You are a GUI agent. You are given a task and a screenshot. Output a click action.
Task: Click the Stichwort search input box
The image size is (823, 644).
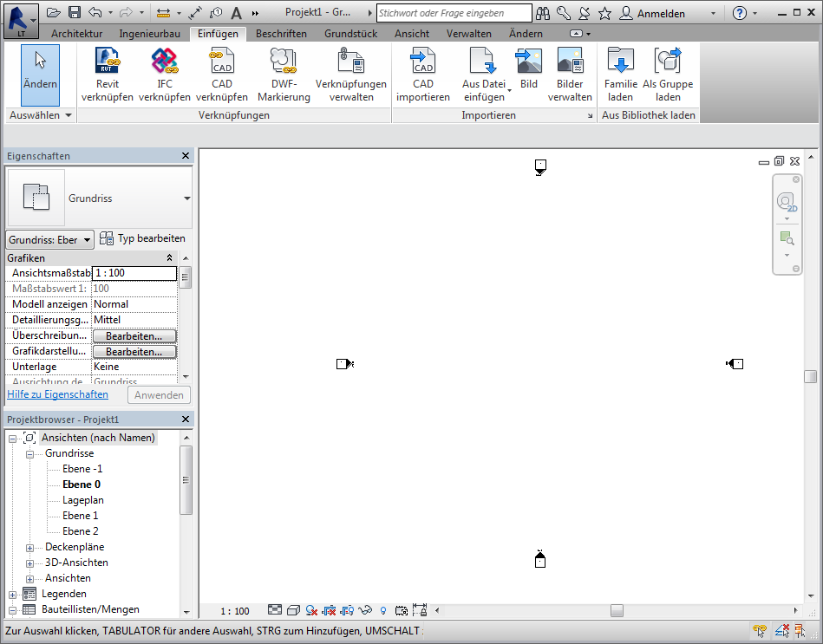(454, 13)
